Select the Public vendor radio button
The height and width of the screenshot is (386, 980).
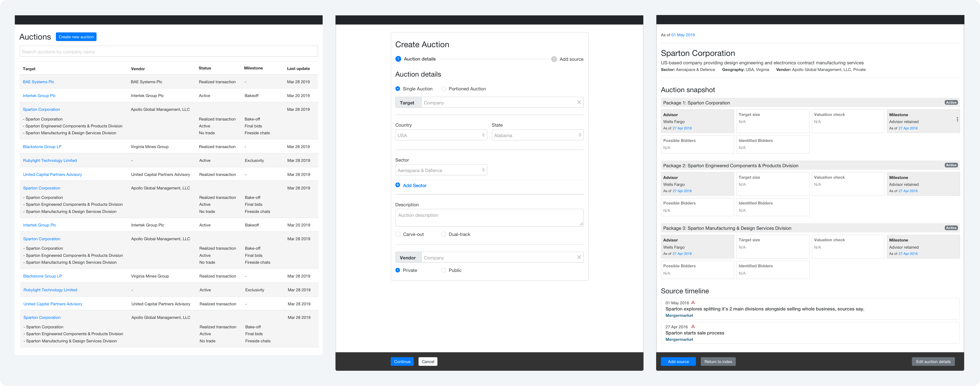coord(444,270)
